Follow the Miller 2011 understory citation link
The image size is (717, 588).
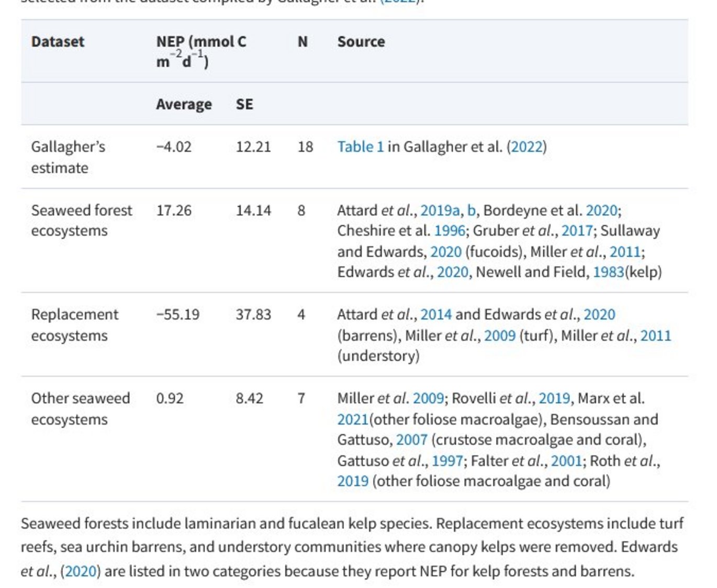pos(655,336)
